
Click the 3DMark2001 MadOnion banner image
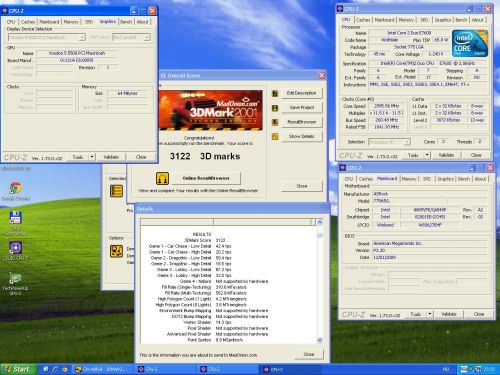[x=210, y=110]
